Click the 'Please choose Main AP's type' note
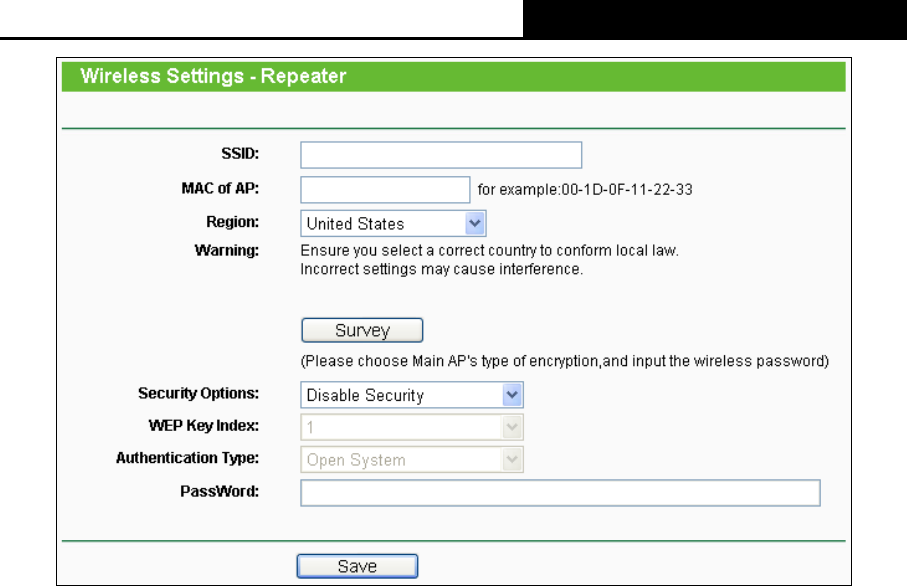Image resolution: width=907 pixels, height=586 pixels. point(565,361)
